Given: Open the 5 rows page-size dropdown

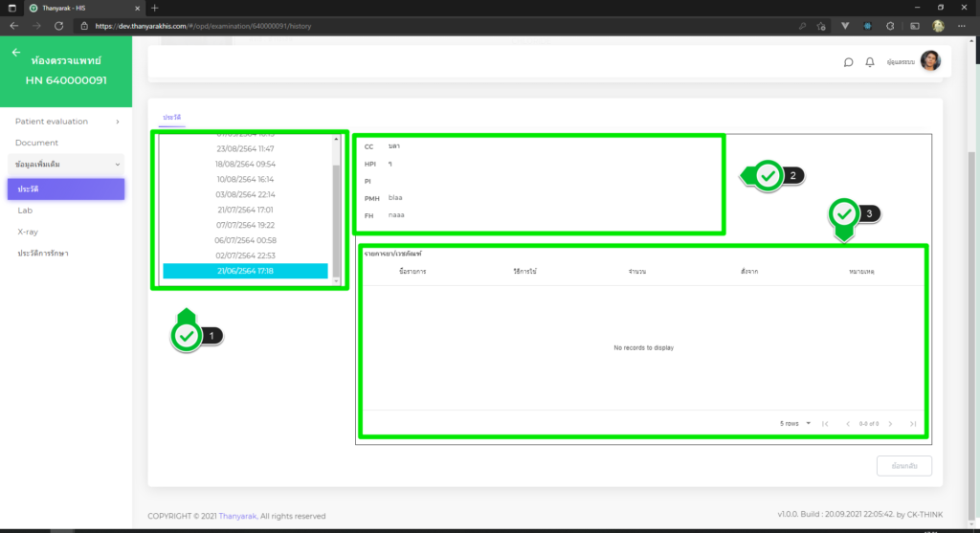Looking at the screenshot, I should click(x=795, y=424).
